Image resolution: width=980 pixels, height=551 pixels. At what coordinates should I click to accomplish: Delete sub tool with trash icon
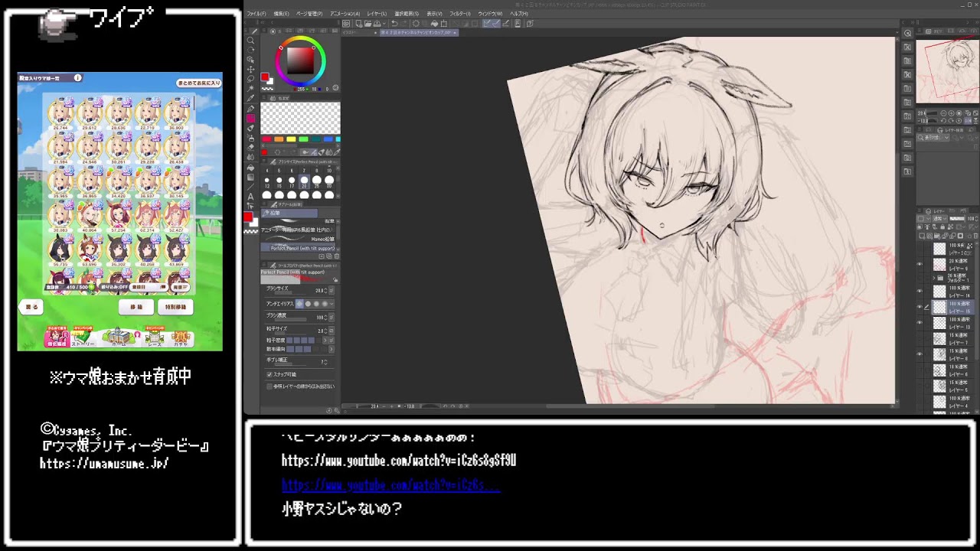(337, 256)
